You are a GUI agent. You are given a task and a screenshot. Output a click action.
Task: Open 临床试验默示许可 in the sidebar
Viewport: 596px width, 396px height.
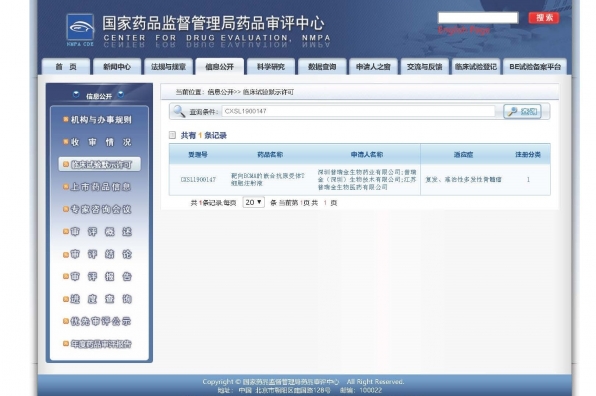[x=100, y=164]
